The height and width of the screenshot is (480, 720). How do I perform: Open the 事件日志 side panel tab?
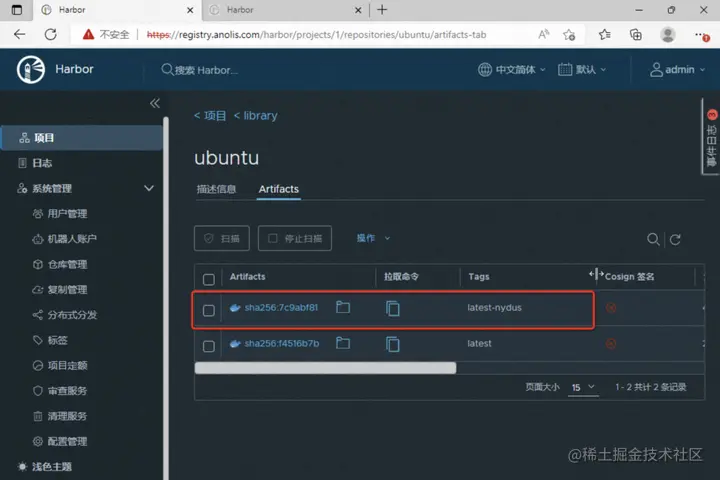(x=711, y=138)
